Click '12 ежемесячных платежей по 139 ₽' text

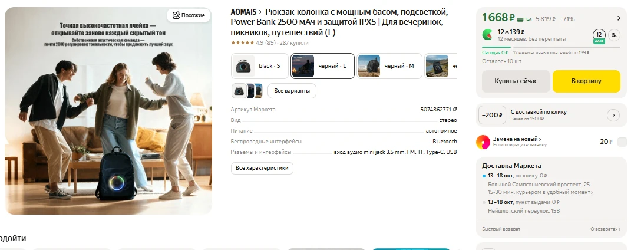[551, 52]
